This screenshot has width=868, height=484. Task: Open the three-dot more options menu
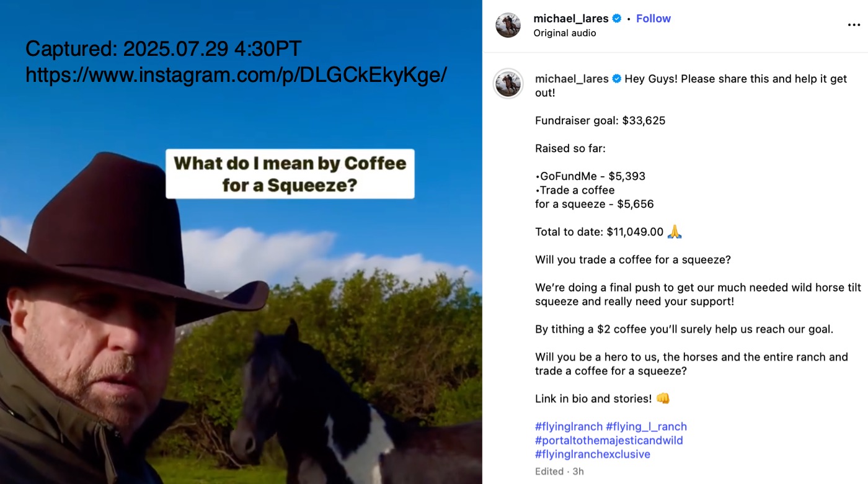tap(854, 25)
